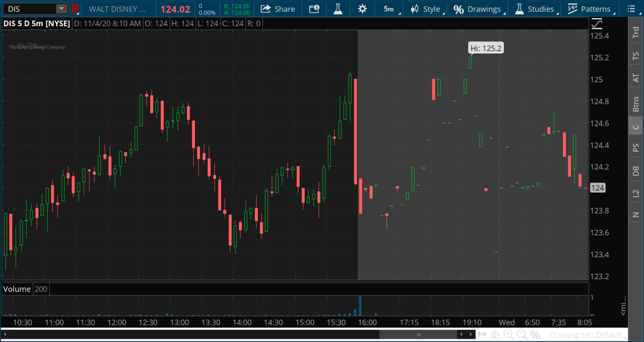Click the H: 124 high value in header
This screenshot has width=644, height=342.
click(182, 24)
